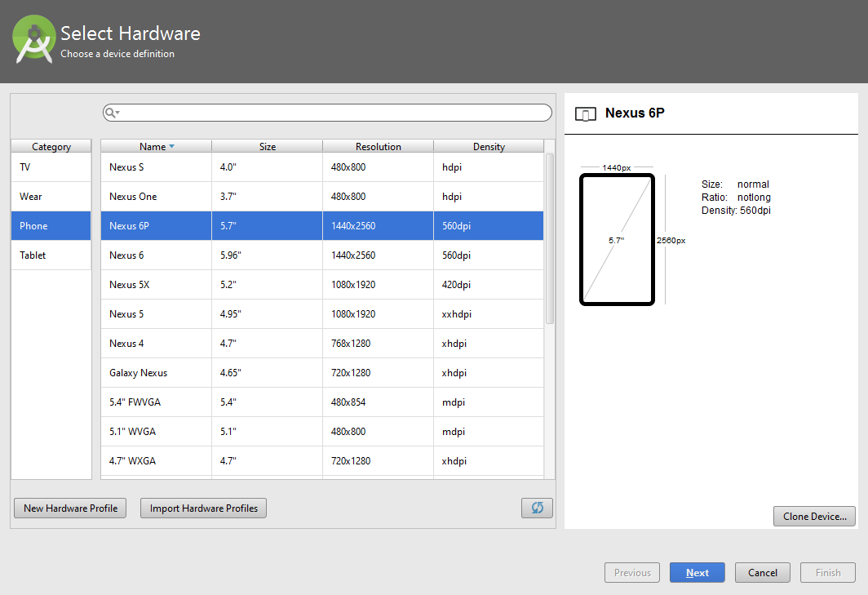Click the Next button

pyautogui.click(x=697, y=572)
